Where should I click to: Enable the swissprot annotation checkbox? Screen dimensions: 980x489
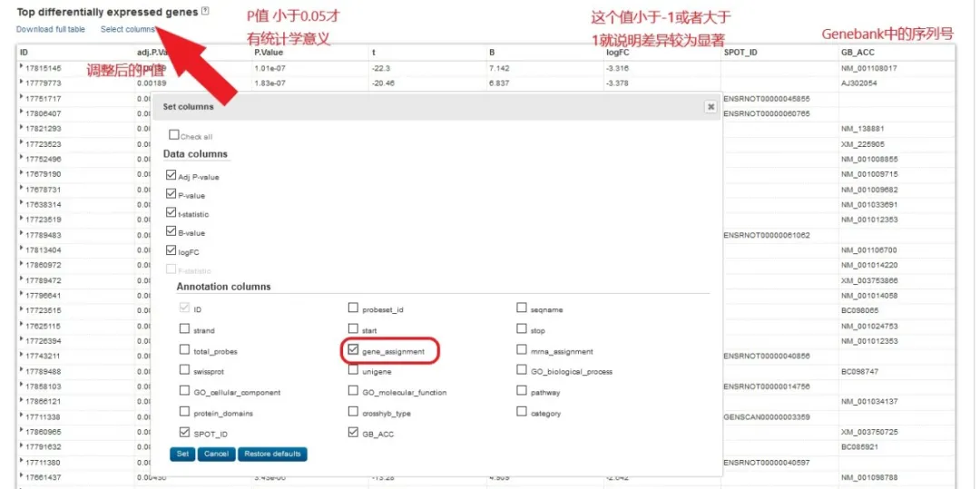[185, 370]
